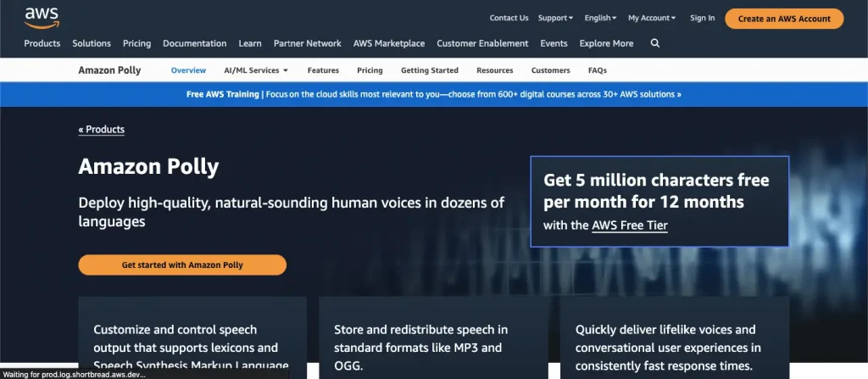Viewport: 868px width, 379px height.
Task: Click Sign In link
Action: pyautogui.click(x=702, y=18)
